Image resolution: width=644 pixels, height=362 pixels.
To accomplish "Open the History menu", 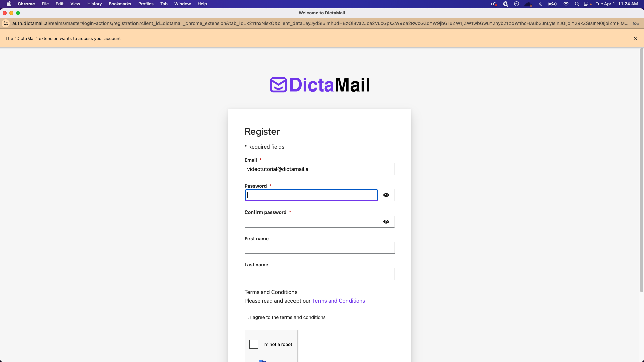I will 94,4.
